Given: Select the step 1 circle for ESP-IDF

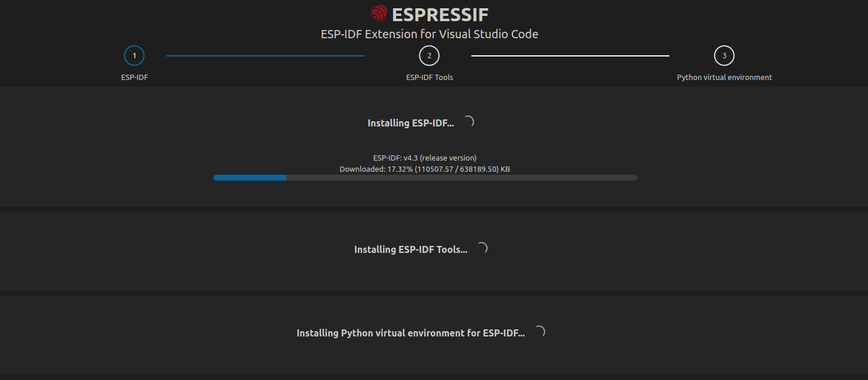Looking at the screenshot, I should click(x=134, y=55).
